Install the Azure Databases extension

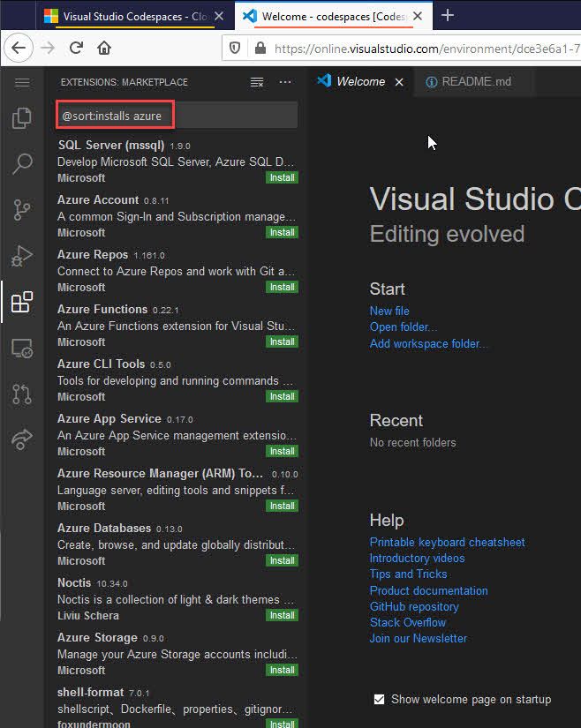click(282, 561)
